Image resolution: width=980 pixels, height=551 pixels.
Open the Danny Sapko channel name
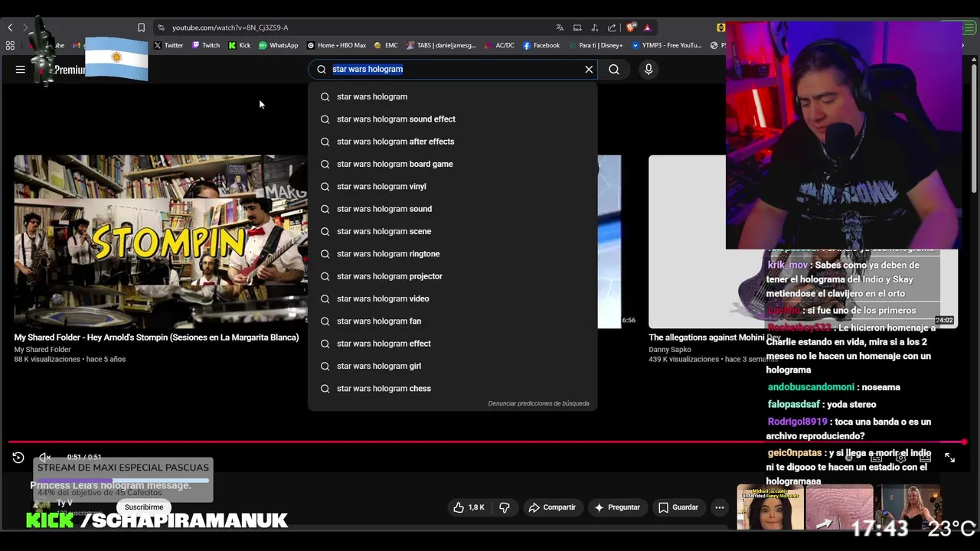[671, 350]
